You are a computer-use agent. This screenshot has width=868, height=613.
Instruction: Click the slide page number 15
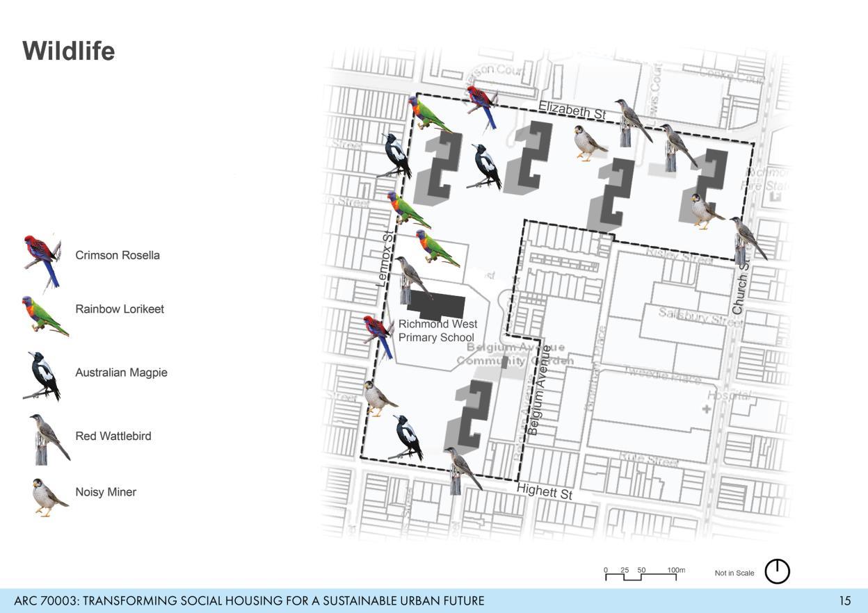coord(844,600)
